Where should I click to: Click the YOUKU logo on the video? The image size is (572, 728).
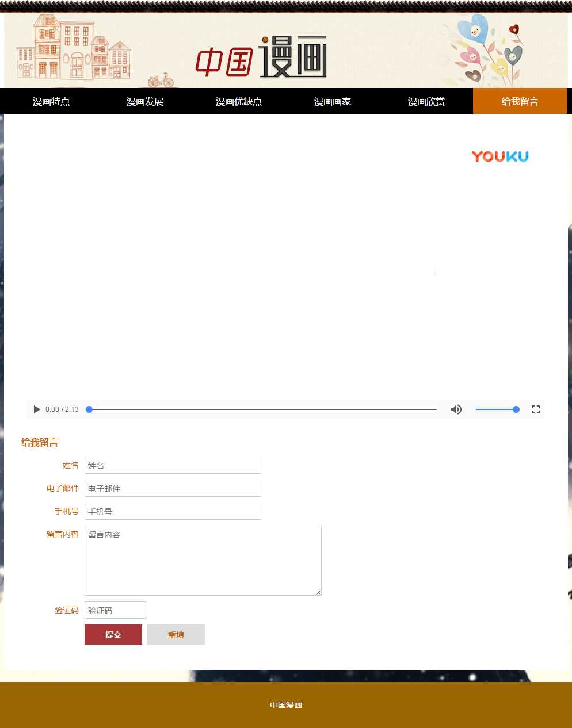click(499, 156)
